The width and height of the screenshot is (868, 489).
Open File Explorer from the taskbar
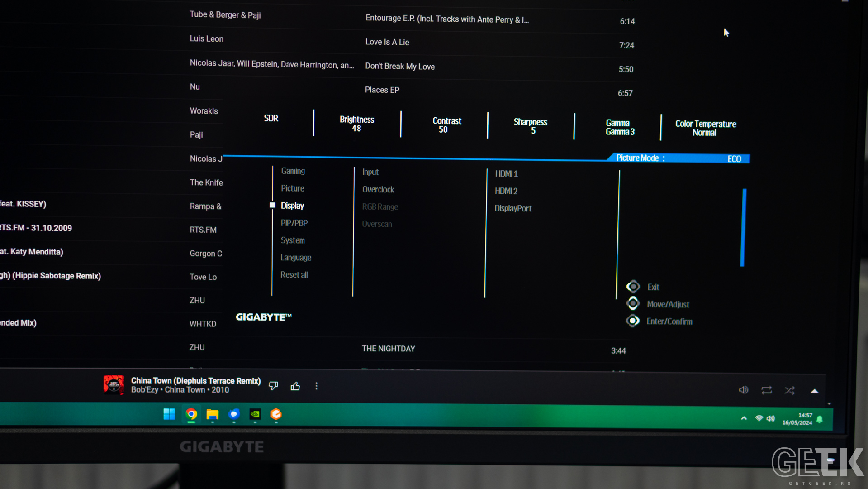(213, 414)
